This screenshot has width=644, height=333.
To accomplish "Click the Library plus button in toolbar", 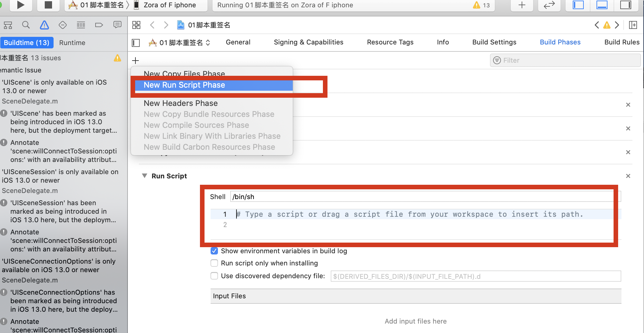I will click(522, 5).
